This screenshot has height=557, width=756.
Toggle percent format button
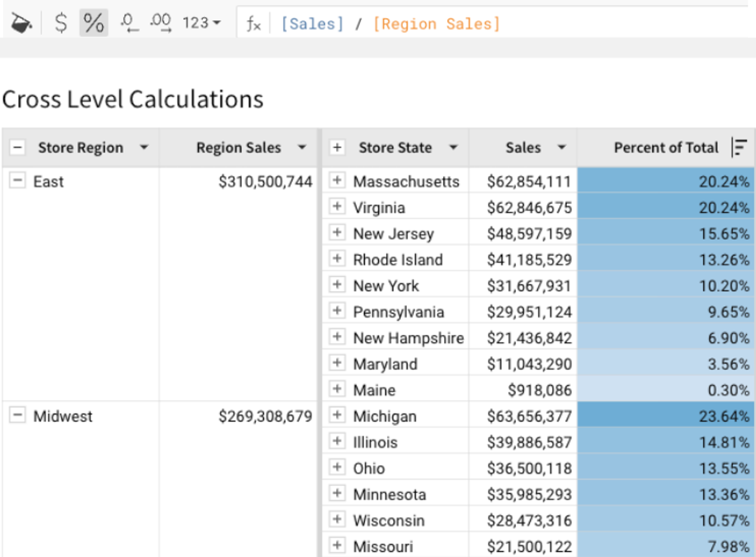(94, 23)
